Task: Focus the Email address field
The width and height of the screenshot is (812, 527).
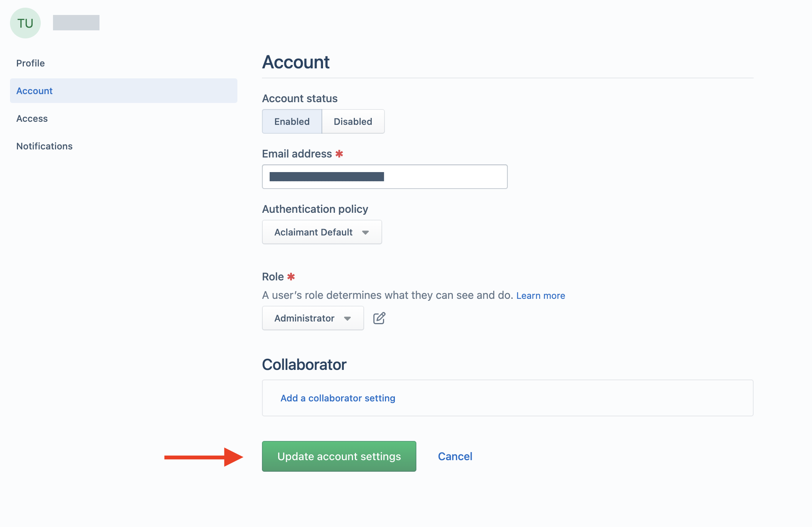Action: pyautogui.click(x=385, y=177)
